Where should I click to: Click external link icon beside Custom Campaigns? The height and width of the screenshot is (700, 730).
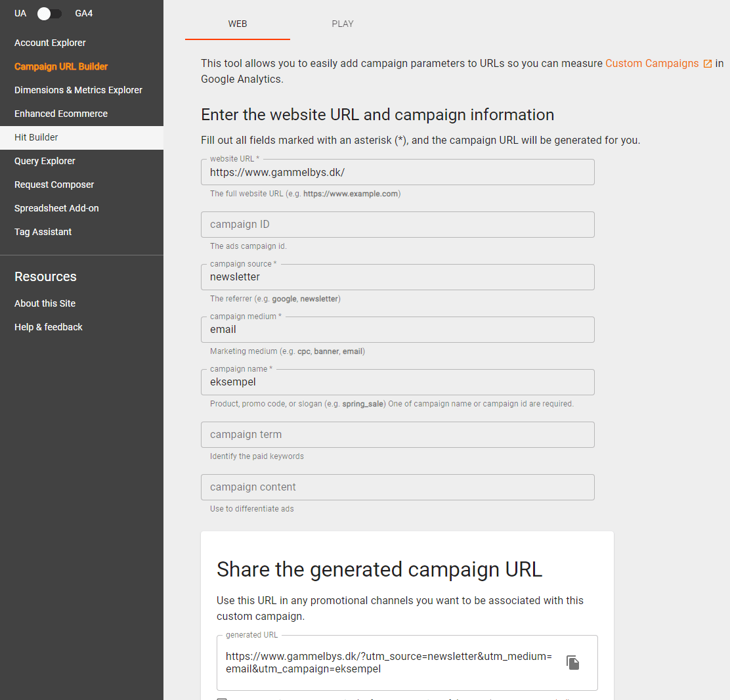pos(707,64)
